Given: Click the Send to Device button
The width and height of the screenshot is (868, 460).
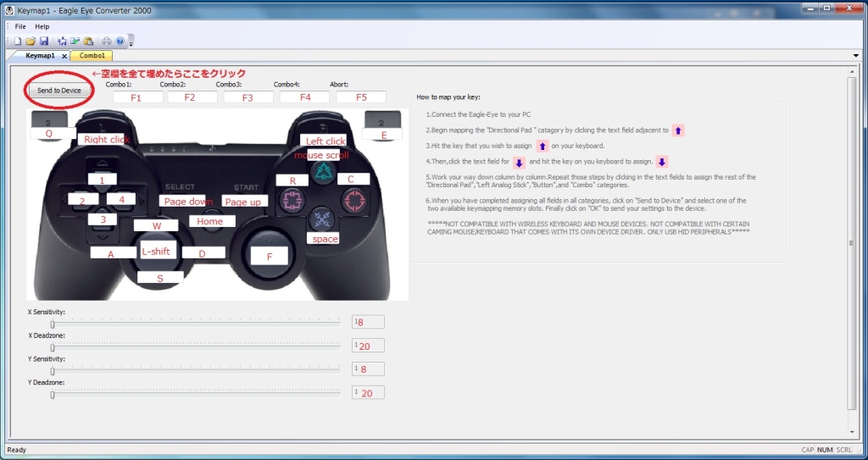Looking at the screenshot, I should click(59, 91).
